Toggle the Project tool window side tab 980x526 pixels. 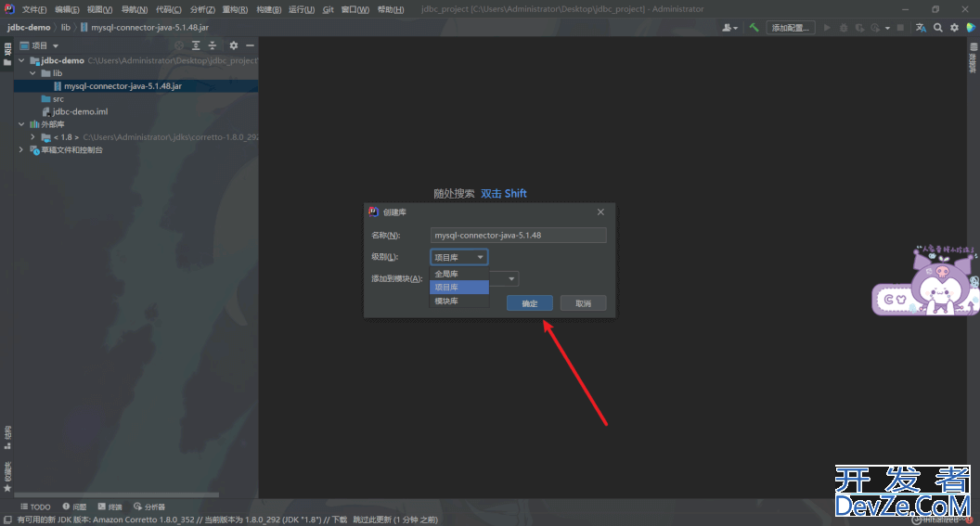7,55
